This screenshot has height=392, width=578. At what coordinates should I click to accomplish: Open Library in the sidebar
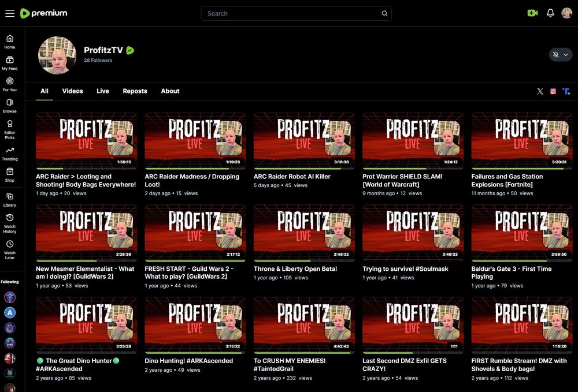(x=10, y=200)
